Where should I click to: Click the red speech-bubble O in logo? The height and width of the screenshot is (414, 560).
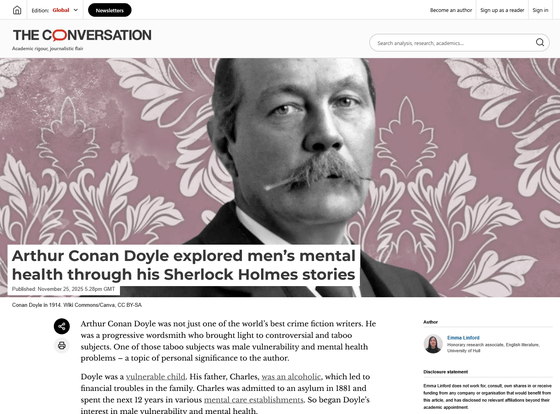(x=59, y=35)
